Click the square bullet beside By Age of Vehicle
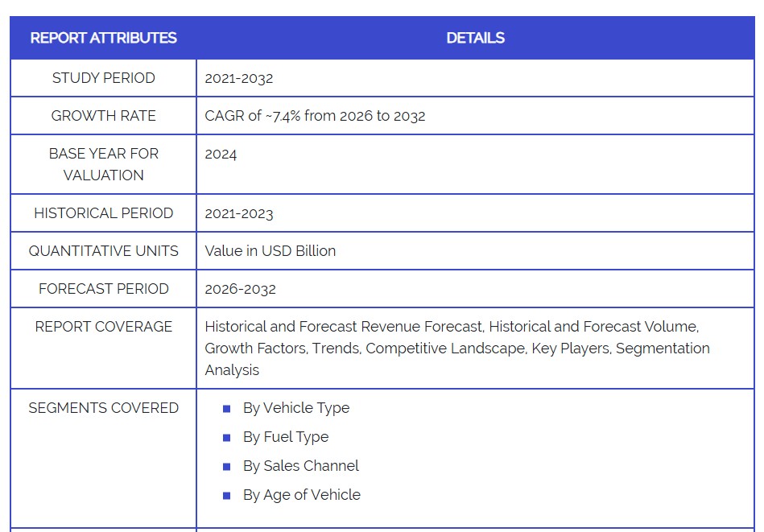Image resolution: width=764 pixels, height=532 pixels. coord(227,496)
